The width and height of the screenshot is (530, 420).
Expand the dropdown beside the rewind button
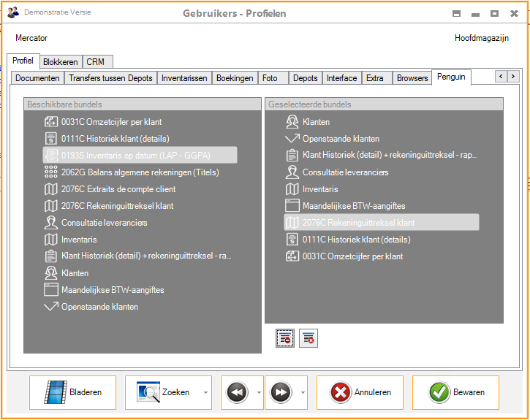click(258, 393)
